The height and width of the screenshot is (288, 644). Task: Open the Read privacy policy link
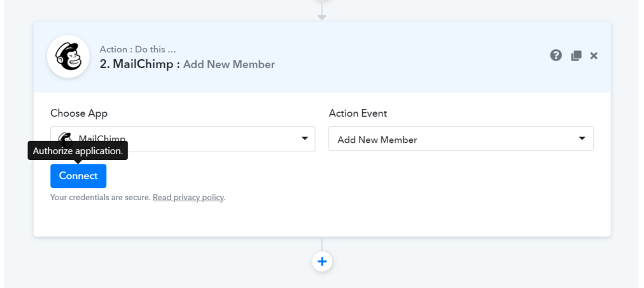188,198
